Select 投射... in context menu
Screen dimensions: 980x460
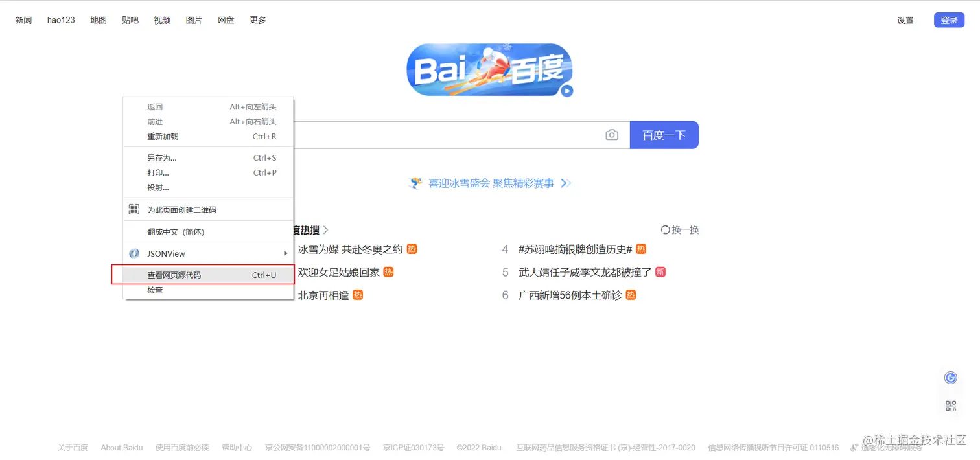pos(209,188)
